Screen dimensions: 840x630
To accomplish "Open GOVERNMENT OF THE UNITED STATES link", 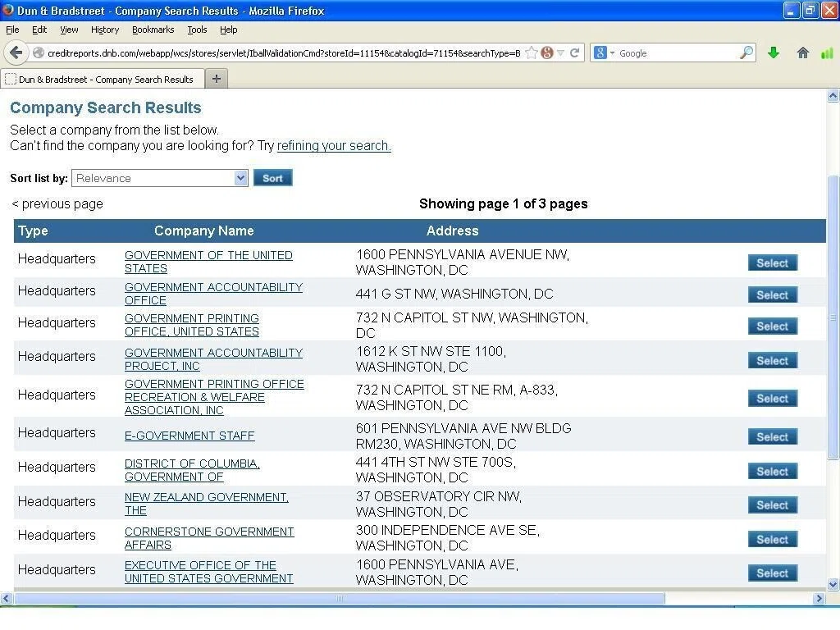I will pyautogui.click(x=208, y=262).
